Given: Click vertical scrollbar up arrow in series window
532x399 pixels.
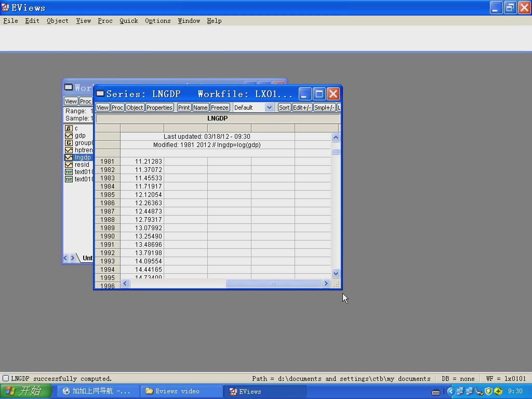Looking at the screenshot, I should (x=336, y=137).
